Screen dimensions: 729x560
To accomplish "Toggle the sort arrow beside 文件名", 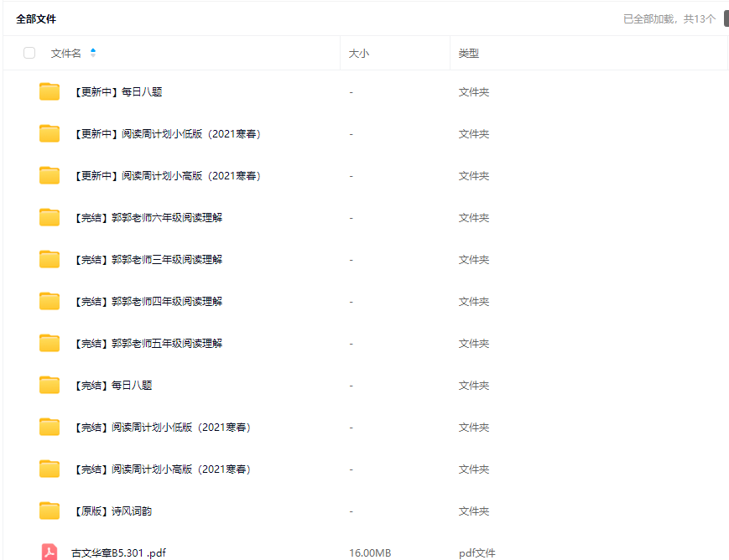I will click(93, 53).
